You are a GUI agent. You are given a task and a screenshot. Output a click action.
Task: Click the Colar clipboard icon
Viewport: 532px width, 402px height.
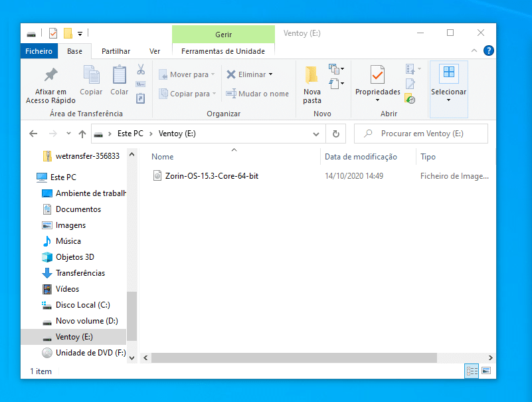(x=120, y=74)
